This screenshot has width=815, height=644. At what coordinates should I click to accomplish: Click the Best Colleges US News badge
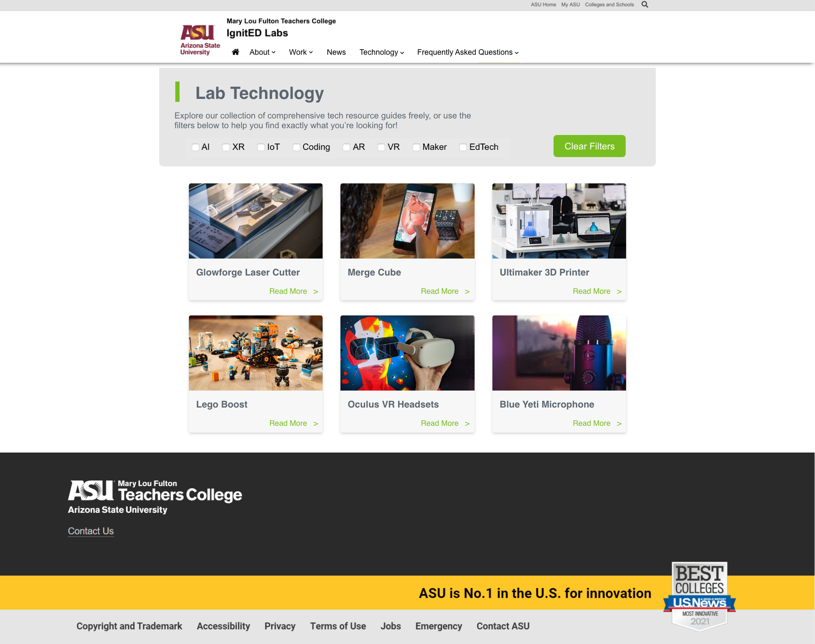click(x=700, y=596)
